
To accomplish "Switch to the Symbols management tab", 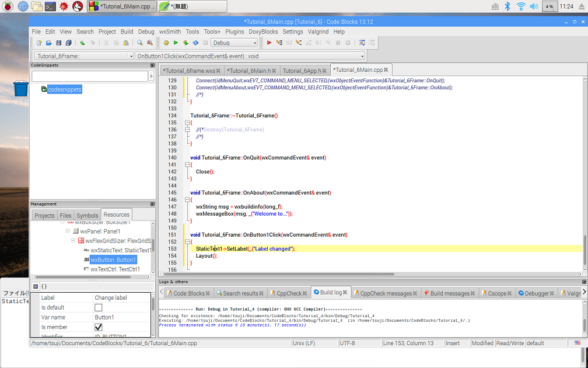I will point(87,216).
